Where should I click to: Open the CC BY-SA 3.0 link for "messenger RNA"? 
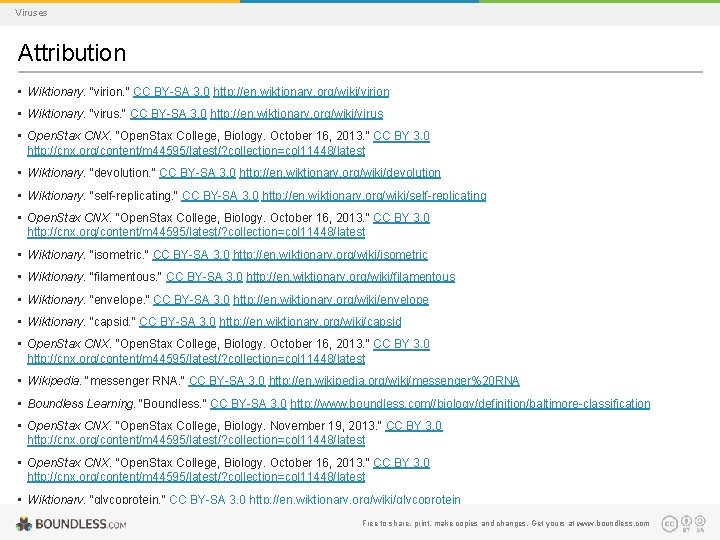click(x=227, y=381)
